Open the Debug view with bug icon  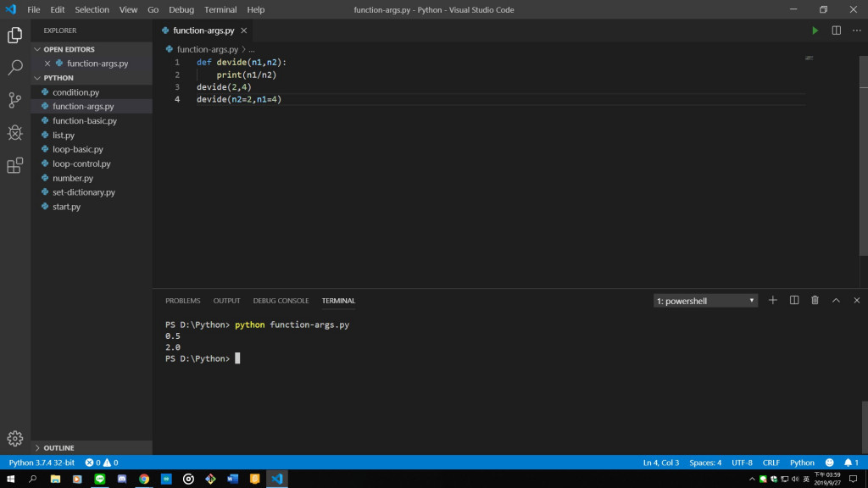pyautogui.click(x=15, y=133)
